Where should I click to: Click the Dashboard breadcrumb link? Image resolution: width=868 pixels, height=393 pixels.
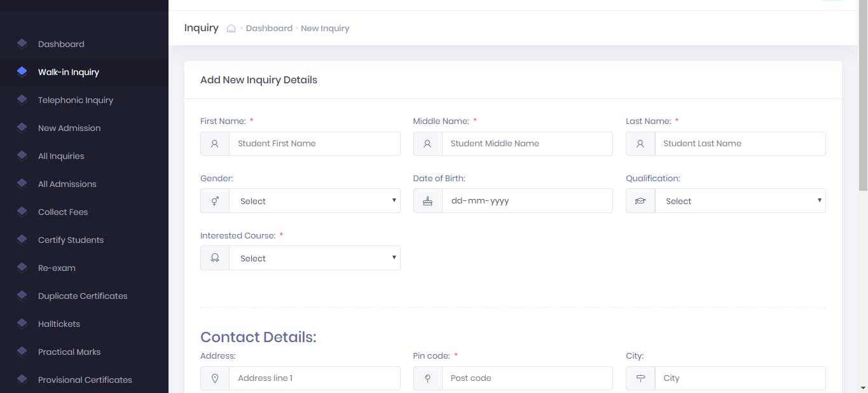tap(269, 28)
